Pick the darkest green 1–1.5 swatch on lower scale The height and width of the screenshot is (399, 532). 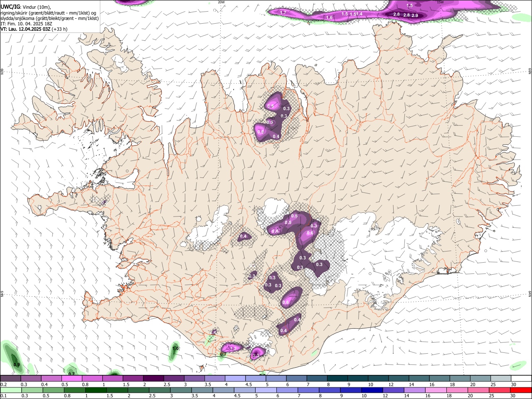pyautogui.click(x=96, y=390)
